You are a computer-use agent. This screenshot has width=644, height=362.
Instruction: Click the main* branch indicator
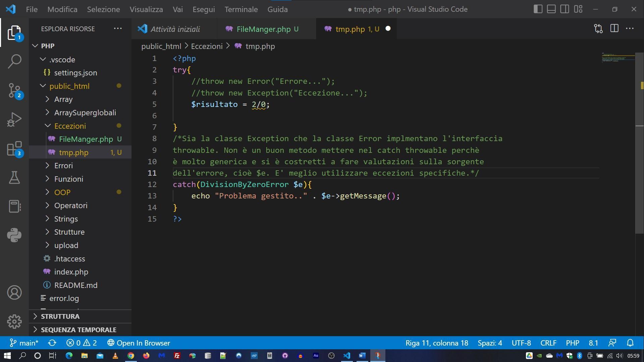pos(24,343)
